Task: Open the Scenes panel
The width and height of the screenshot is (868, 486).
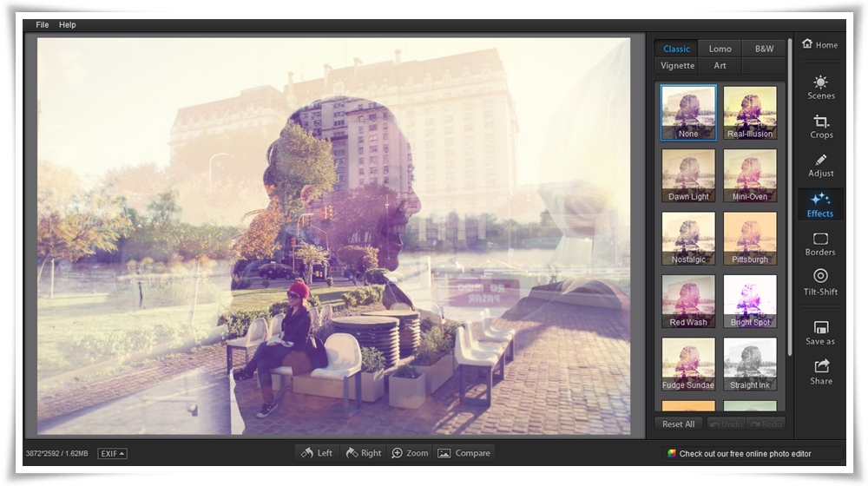Action: (820, 88)
